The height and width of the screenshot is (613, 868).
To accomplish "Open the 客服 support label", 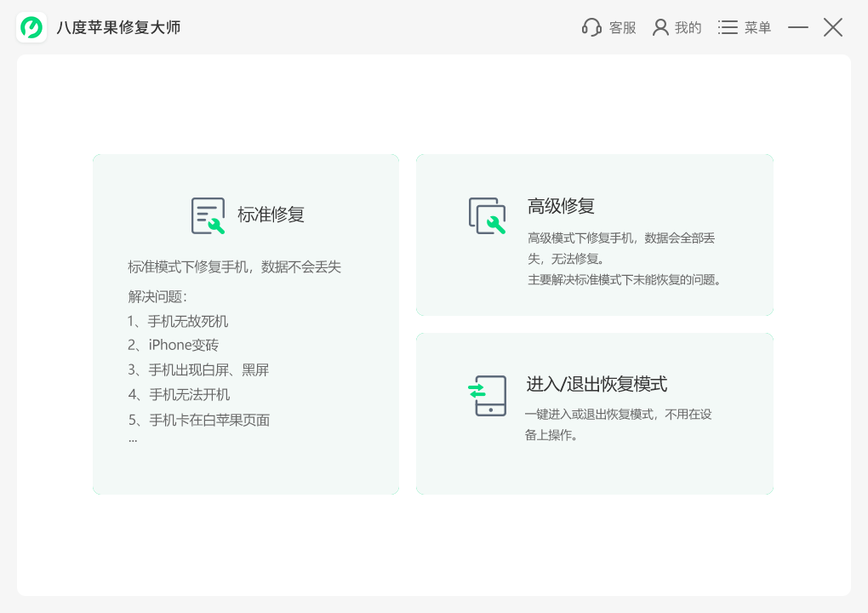I will pos(622,28).
